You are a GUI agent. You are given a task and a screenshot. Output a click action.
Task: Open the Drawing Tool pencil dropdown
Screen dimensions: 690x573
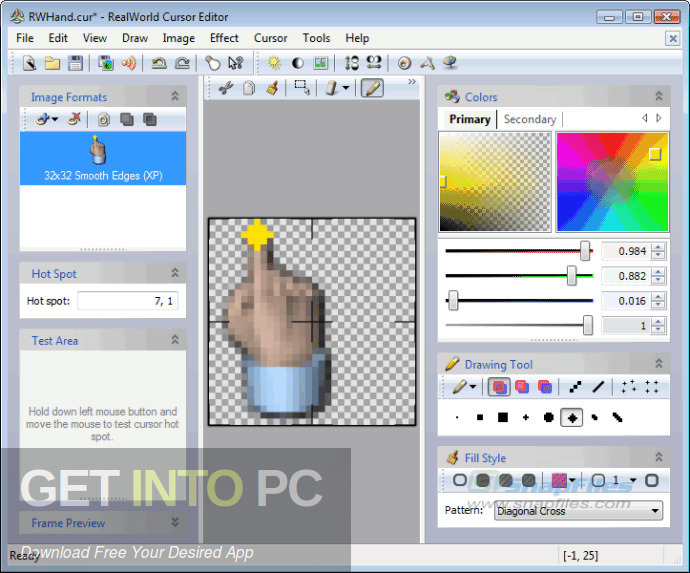pos(473,387)
